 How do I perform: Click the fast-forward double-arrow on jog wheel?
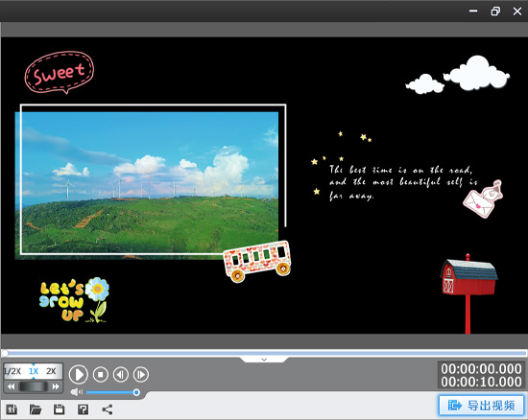[56, 386]
